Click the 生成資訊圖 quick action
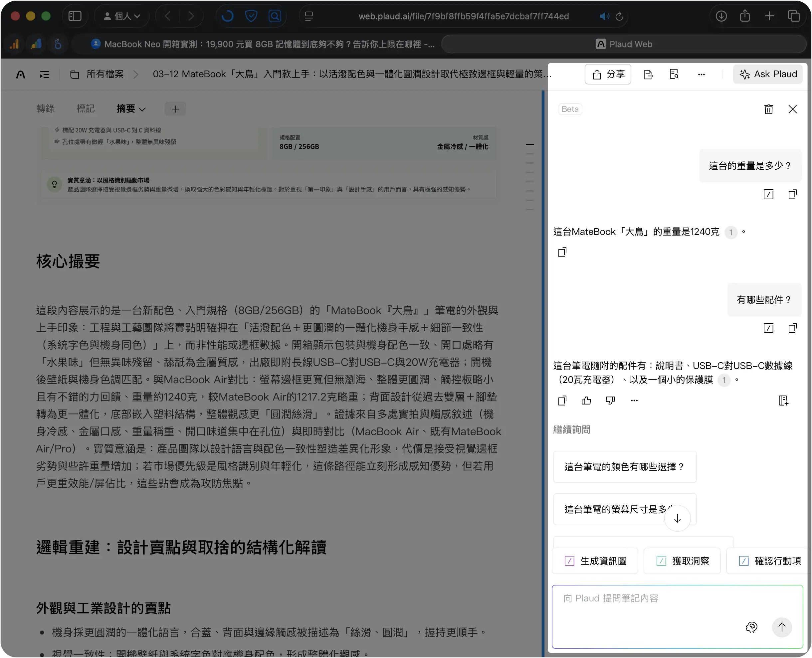This screenshot has height=658, width=812. (x=595, y=561)
